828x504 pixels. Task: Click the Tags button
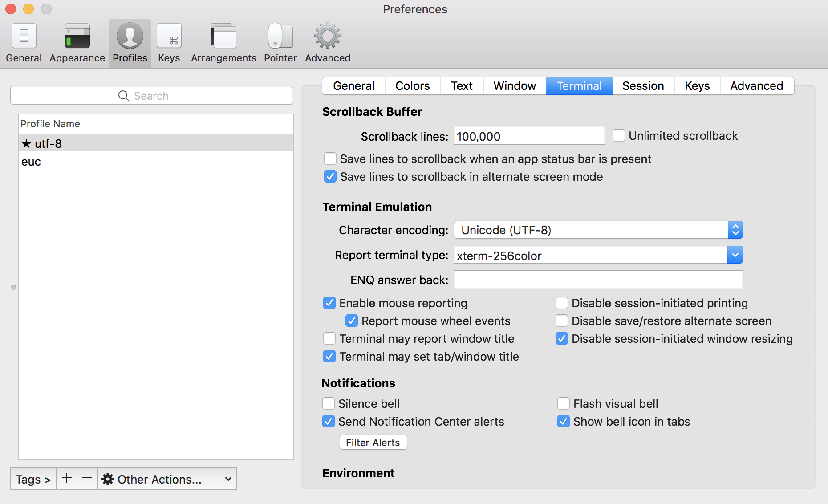(33, 479)
